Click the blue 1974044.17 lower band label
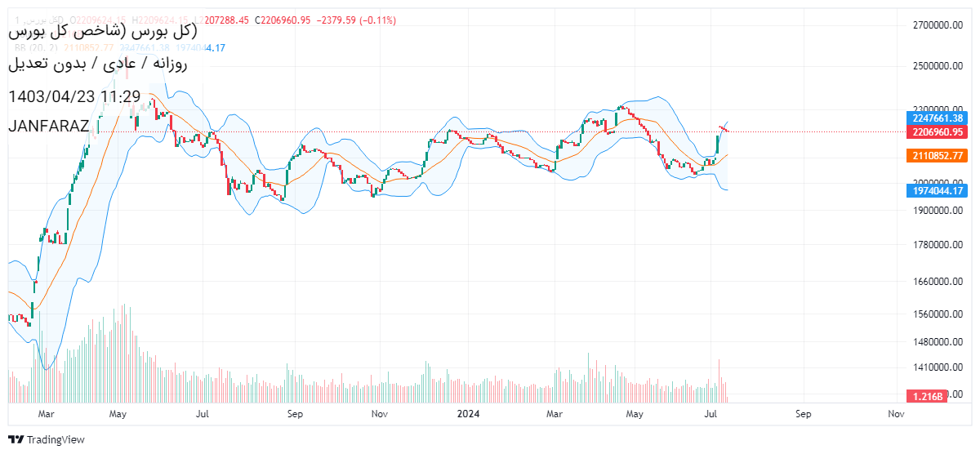Screen dimensions: 980x454 pyautogui.click(x=937, y=191)
